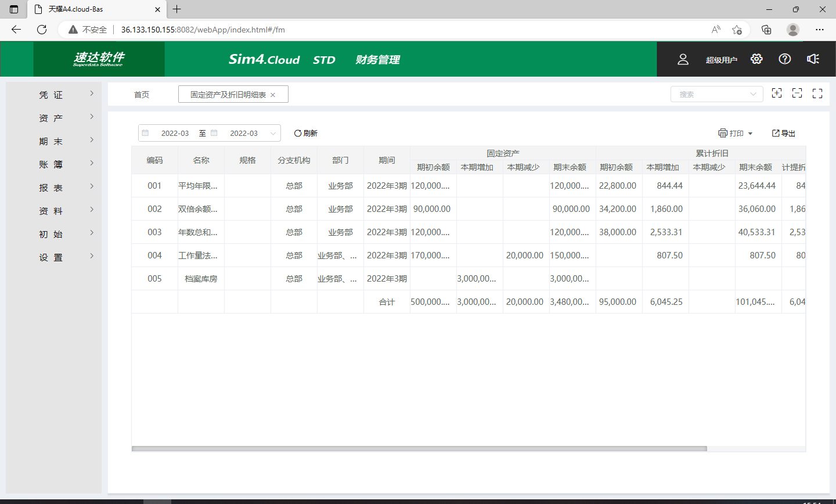836x504 pixels.
Task: Open the 搜索 dropdown box
Action: click(x=716, y=94)
